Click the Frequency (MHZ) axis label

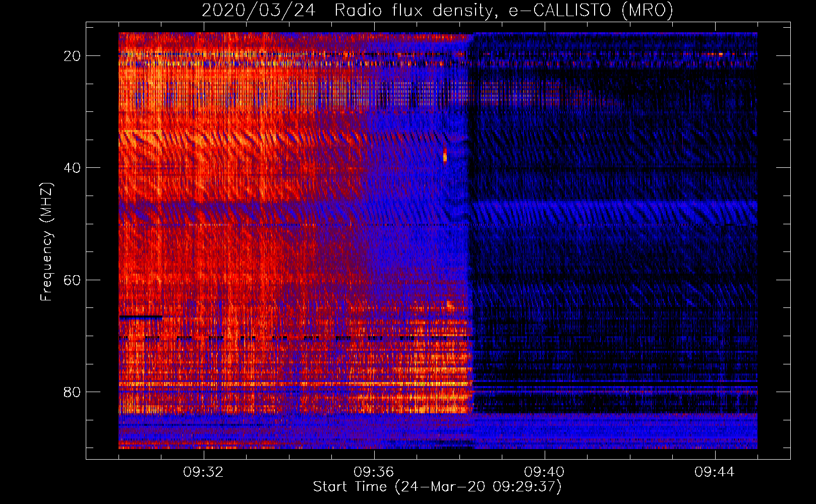(x=46, y=242)
